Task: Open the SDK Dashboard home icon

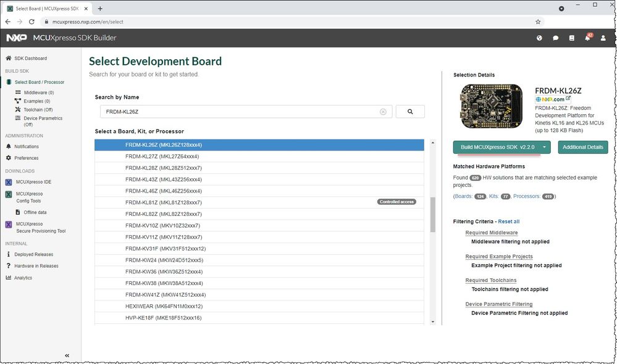Action: pyautogui.click(x=8, y=58)
